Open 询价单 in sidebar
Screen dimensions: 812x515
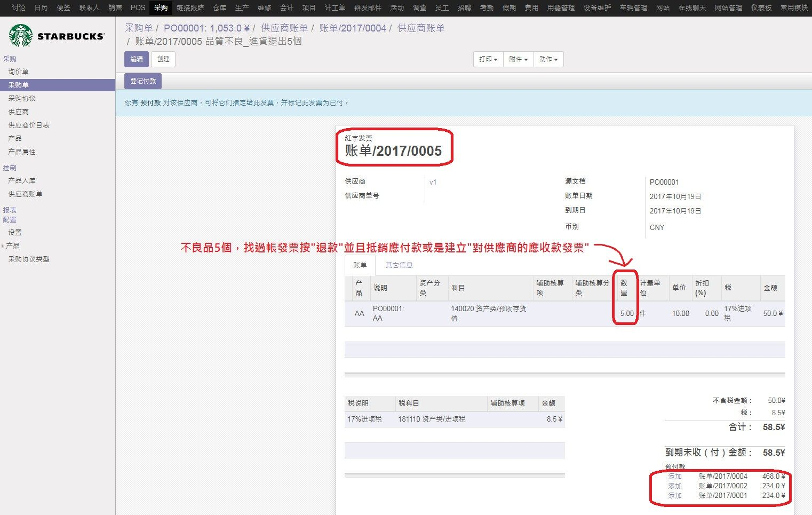click(18, 72)
